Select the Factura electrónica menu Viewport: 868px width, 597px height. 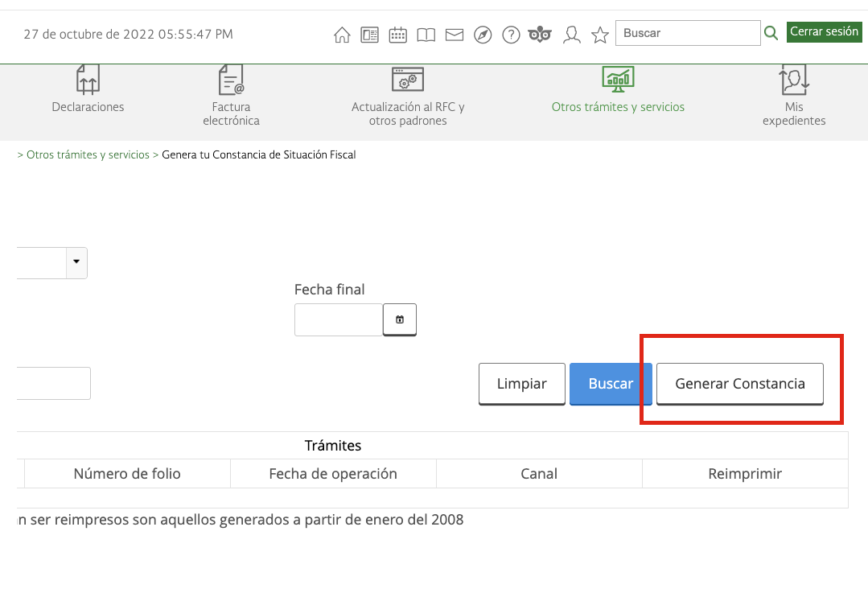click(x=231, y=96)
